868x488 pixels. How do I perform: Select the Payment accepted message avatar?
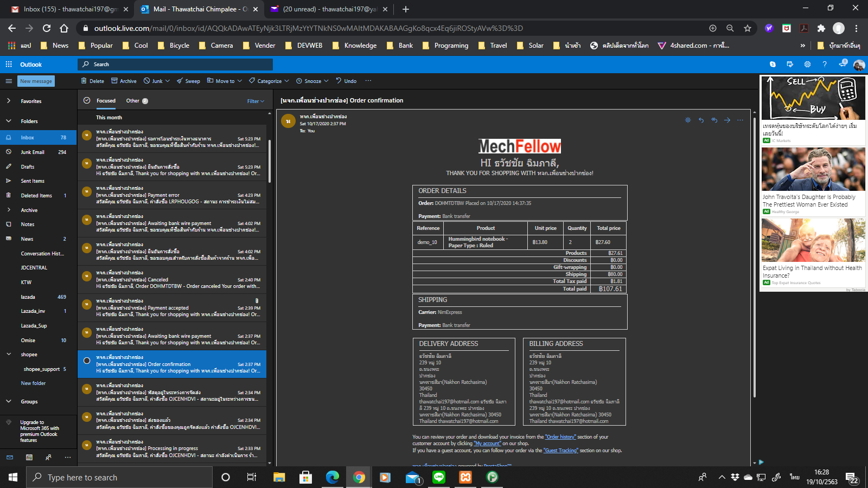[87, 304]
